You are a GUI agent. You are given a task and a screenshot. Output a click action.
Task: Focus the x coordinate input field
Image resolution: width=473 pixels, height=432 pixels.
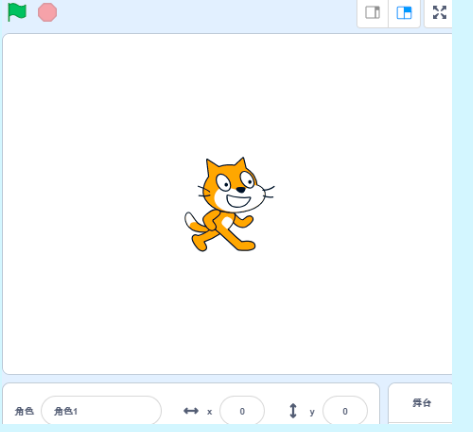pos(242,411)
